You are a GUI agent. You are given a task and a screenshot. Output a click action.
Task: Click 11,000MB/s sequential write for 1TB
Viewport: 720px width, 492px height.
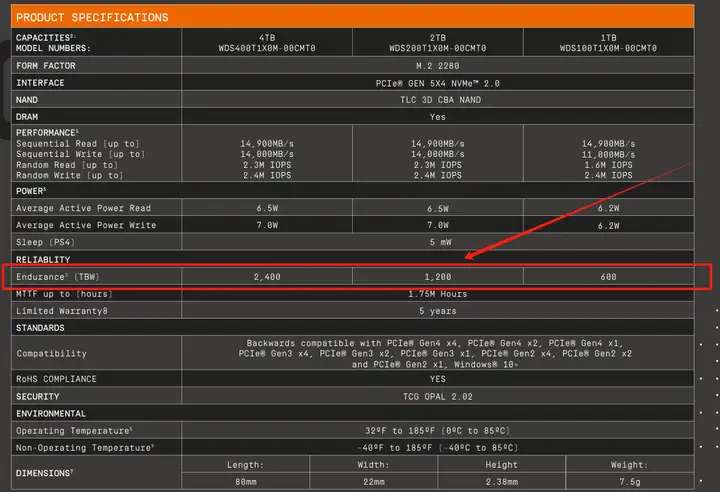click(x=608, y=154)
